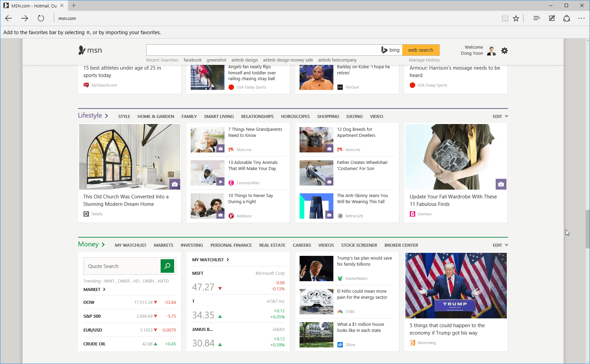
Task: Click the Bing icon in the search bar
Action: pos(385,50)
